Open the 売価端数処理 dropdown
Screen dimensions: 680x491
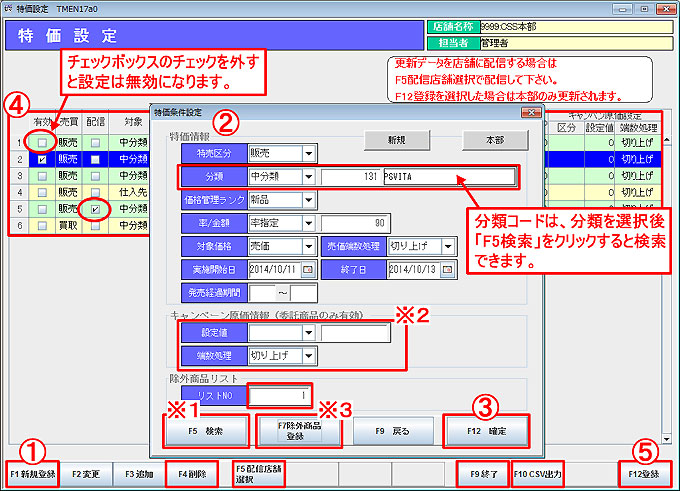(x=448, y=246)
